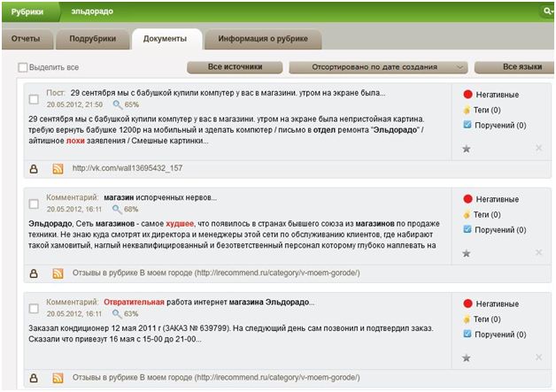This screenshot has width=556, height=392.
Task: Click red sentiment dot of '29 сентября' post
Action: click(467, 95)
